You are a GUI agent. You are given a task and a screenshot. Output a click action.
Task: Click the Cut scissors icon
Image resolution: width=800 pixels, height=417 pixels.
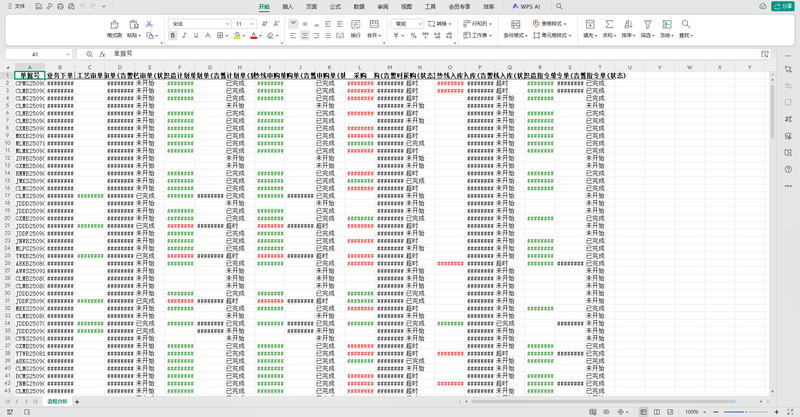click(149, 22)
